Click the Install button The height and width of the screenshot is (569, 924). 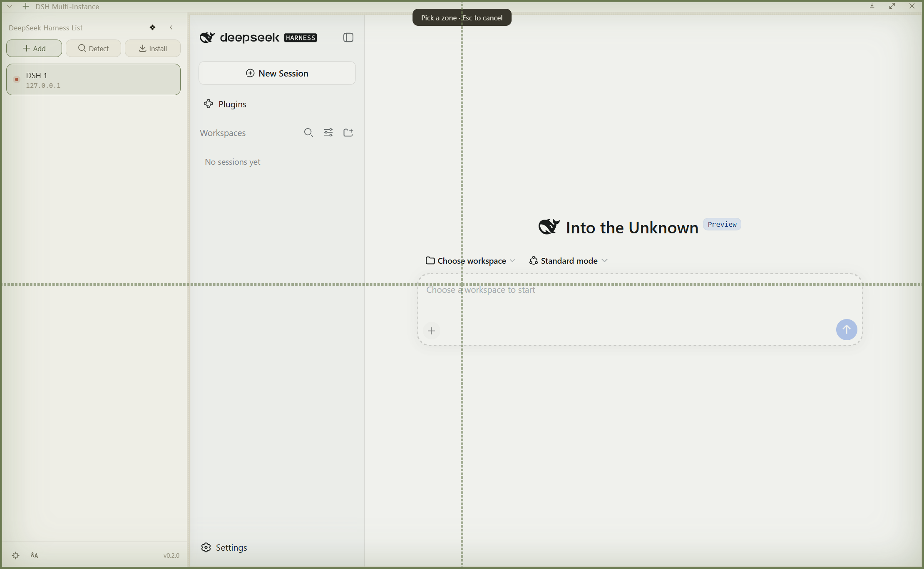(153, 48)
